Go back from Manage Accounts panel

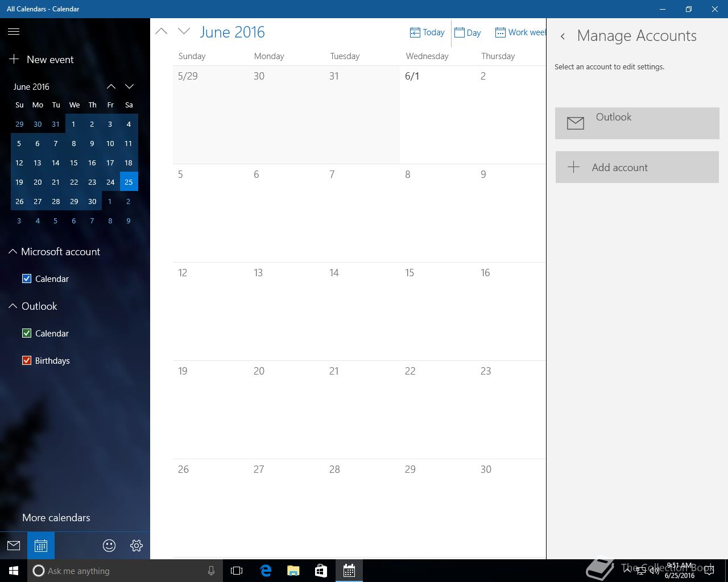(x=562, y=36)
